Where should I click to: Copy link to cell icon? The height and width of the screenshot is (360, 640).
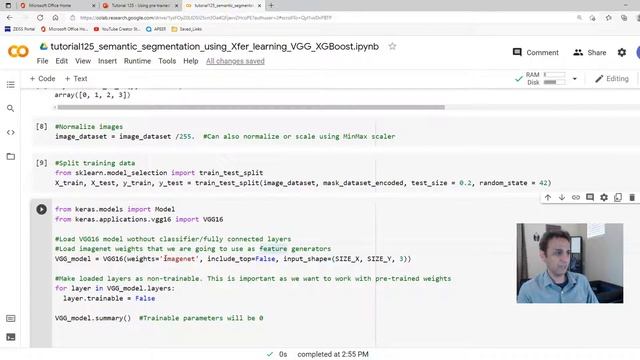pos(576,198)
